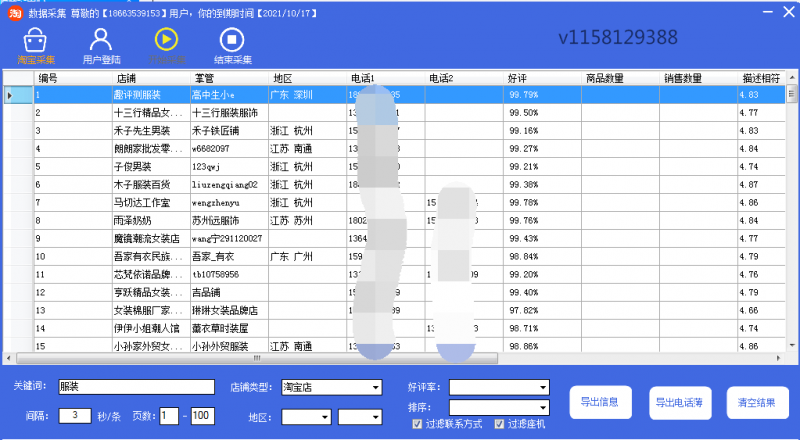Click the 导出信息 button
800x440 pixels.
[x=599, y=402]
